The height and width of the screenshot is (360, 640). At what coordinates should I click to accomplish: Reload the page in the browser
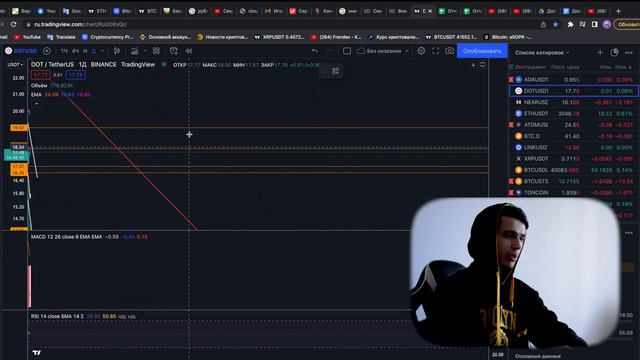13,24
